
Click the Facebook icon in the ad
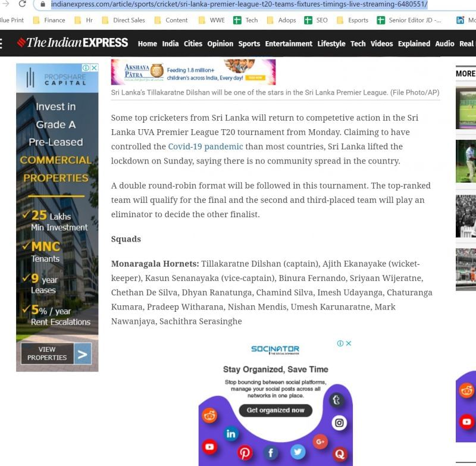(270, 453)
